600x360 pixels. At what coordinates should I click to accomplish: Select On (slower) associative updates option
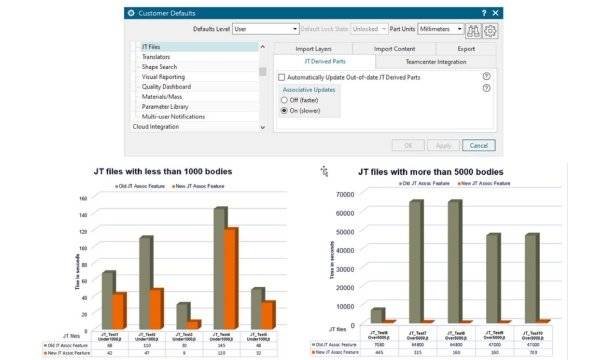click(284, 111)
